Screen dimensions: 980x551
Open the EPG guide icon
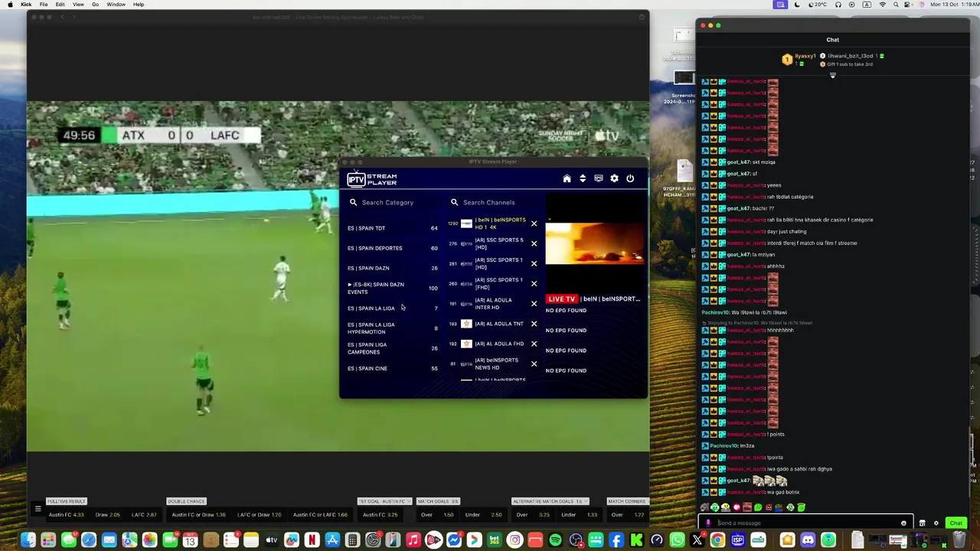coord(599,178)
